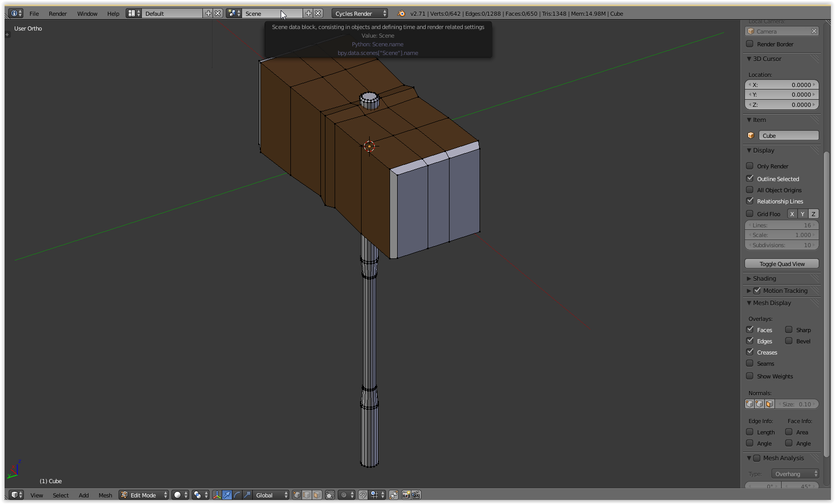This screenshot has height=504, width=835.
Task: Switch to vertex select mode icon
Action: click(297, 495)
